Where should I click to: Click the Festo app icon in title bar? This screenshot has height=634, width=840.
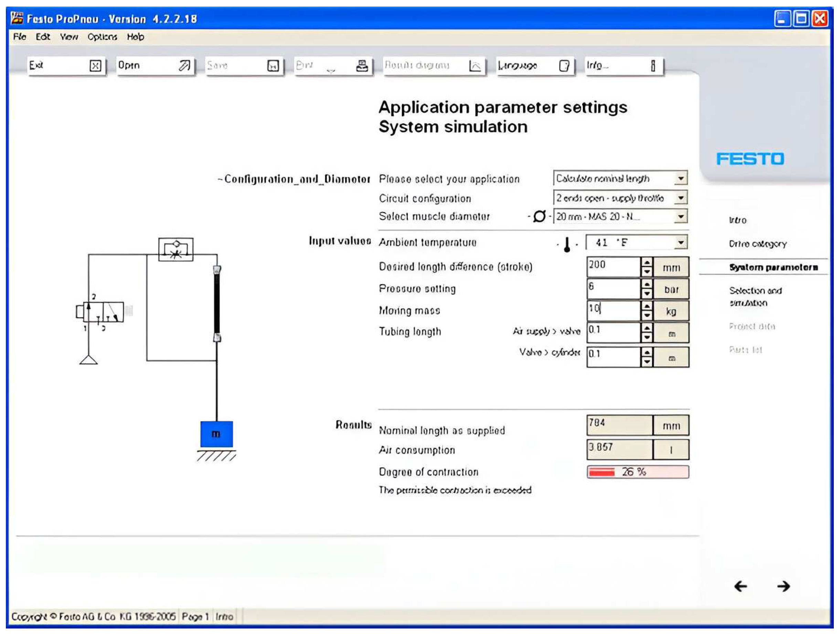point(17,18)
